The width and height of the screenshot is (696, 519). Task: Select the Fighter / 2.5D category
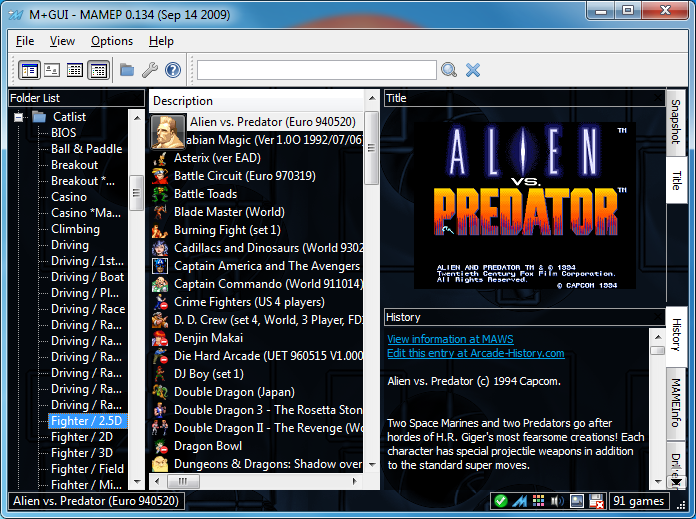[87, 421]
